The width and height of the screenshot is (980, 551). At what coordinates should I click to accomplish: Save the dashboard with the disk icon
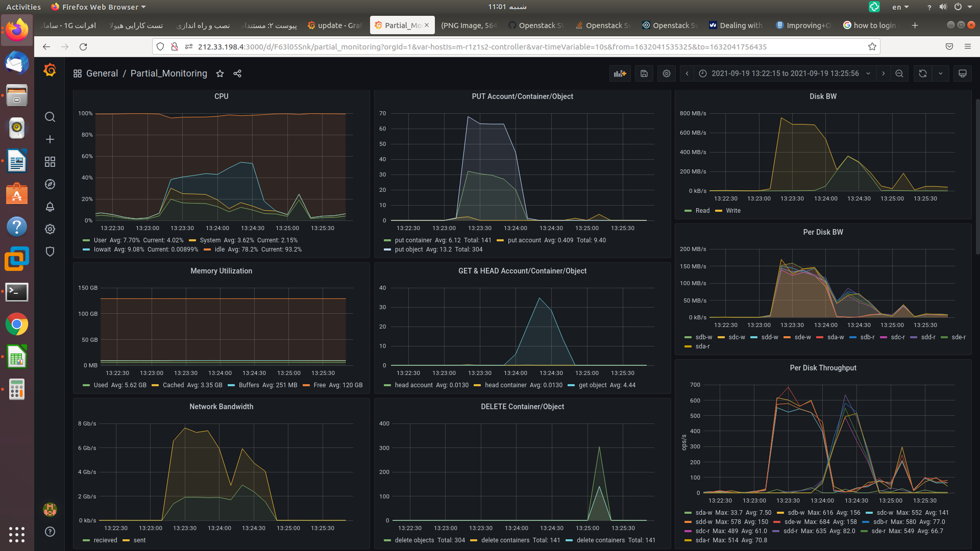point(644,73)
